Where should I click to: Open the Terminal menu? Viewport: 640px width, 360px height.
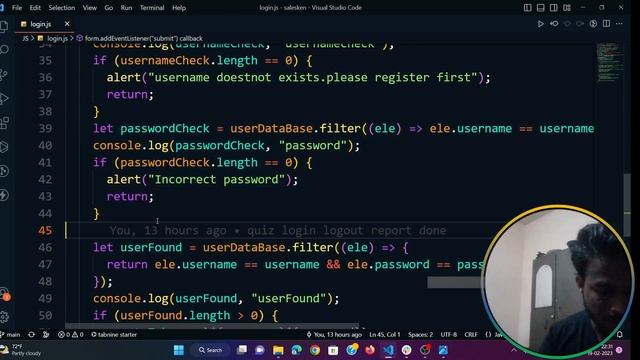click(152, 7)
